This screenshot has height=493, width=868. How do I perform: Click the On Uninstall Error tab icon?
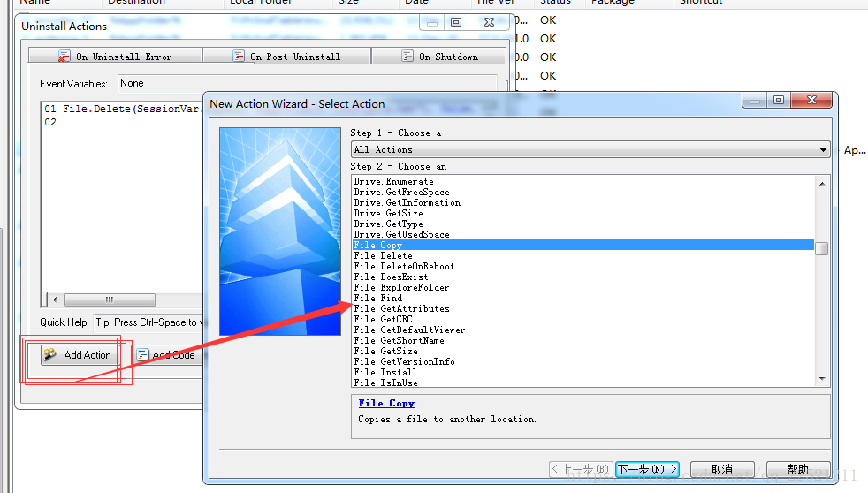click(65, 57)
